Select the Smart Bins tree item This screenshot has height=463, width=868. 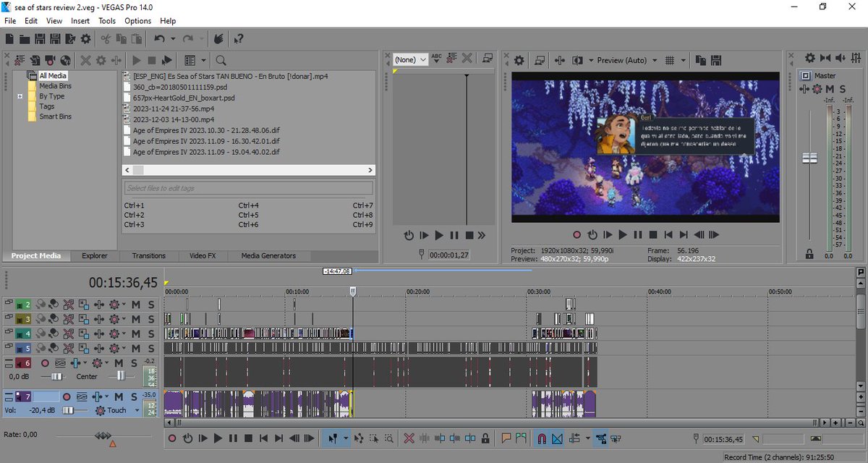(x=55, y=116)
